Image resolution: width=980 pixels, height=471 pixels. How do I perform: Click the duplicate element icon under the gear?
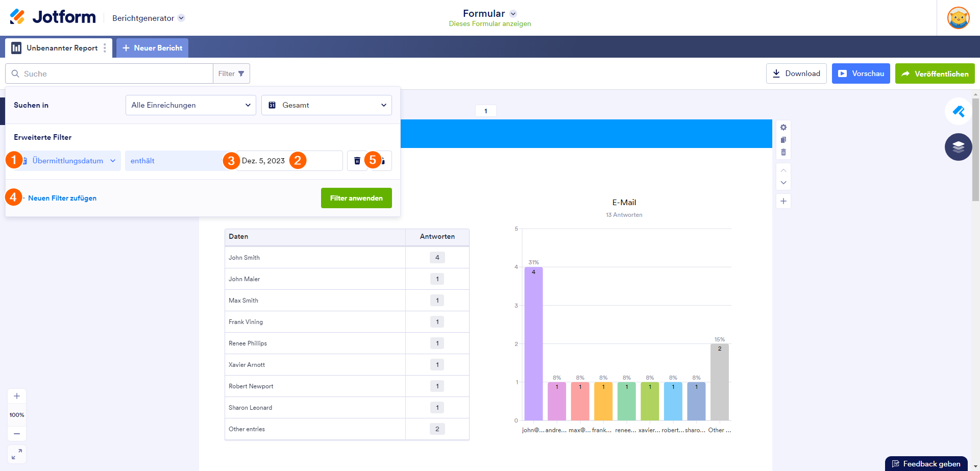[x=783, y=140]
